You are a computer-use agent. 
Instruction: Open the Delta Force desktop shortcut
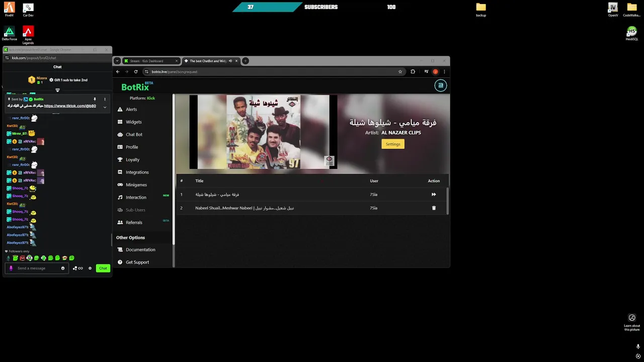pyautogui.click(x=9, y=33)
